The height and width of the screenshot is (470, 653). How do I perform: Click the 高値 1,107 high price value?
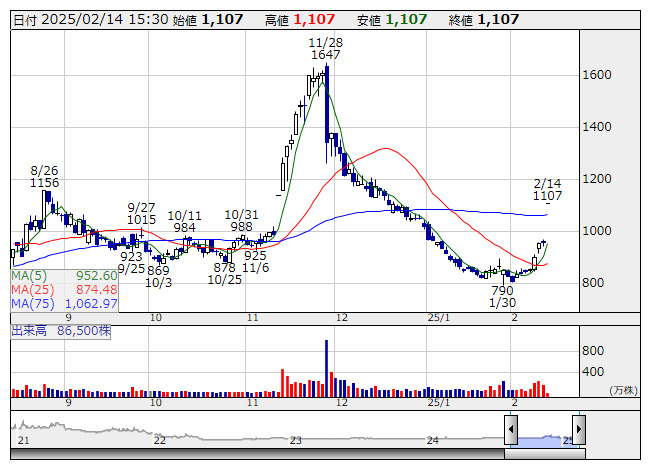coord(300,20)
